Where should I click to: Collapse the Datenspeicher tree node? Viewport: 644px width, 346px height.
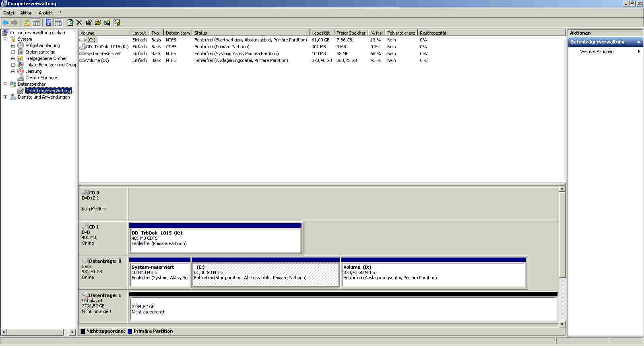coord(5,84)
